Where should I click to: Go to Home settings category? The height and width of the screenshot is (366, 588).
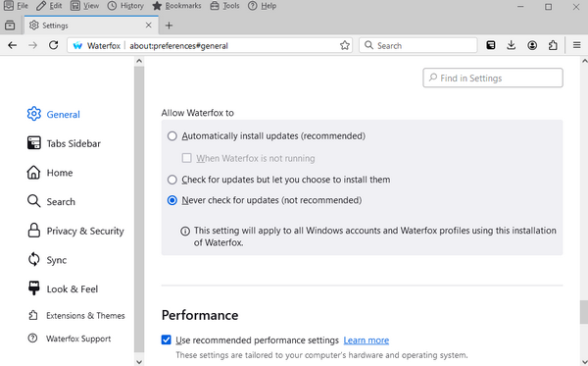coord(50,173)
